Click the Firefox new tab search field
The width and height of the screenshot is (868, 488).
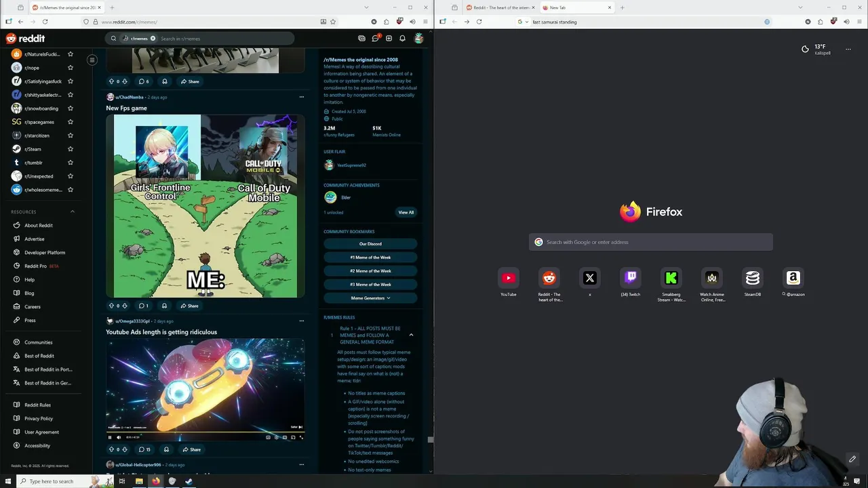point(650,242)
